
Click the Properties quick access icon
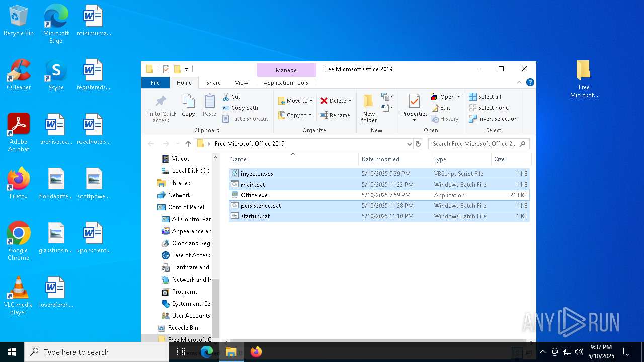point(166,69)
